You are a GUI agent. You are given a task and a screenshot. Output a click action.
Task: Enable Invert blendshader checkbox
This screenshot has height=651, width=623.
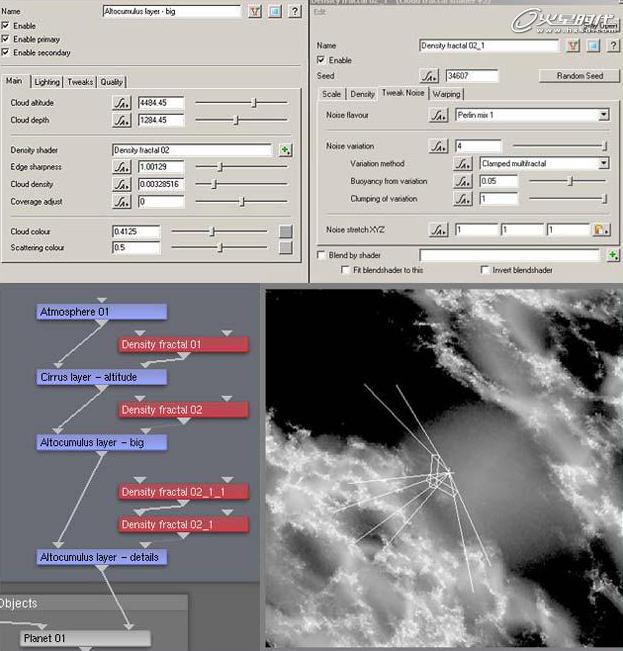pos(484,270)
